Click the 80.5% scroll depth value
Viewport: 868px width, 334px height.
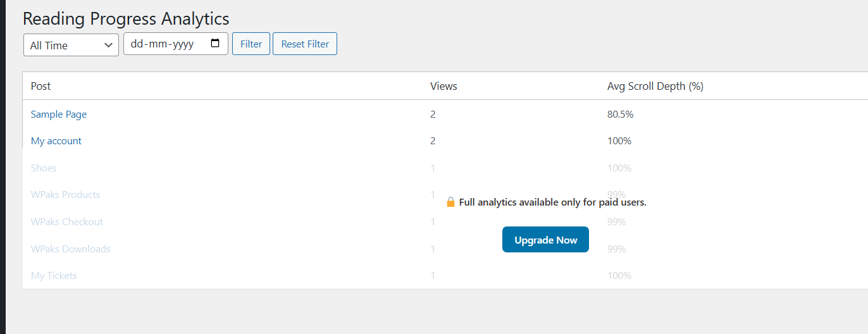click(620, 114)
